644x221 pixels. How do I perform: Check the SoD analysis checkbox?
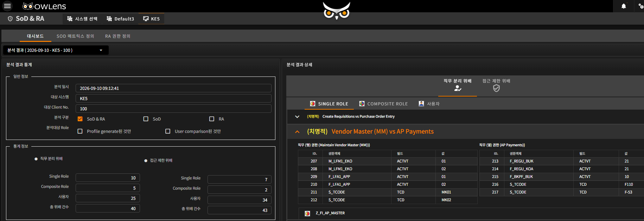[146, 119]
